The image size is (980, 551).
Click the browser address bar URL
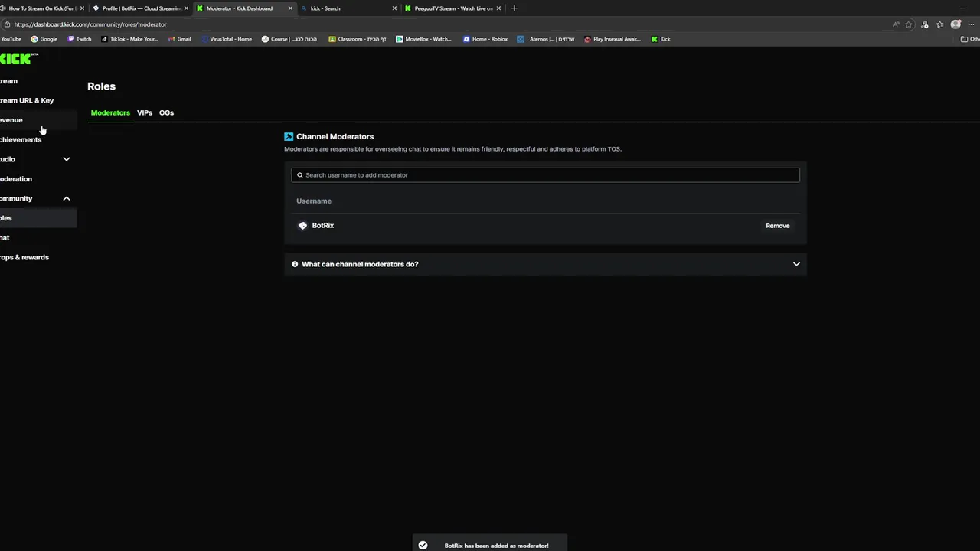pos(90,24)
